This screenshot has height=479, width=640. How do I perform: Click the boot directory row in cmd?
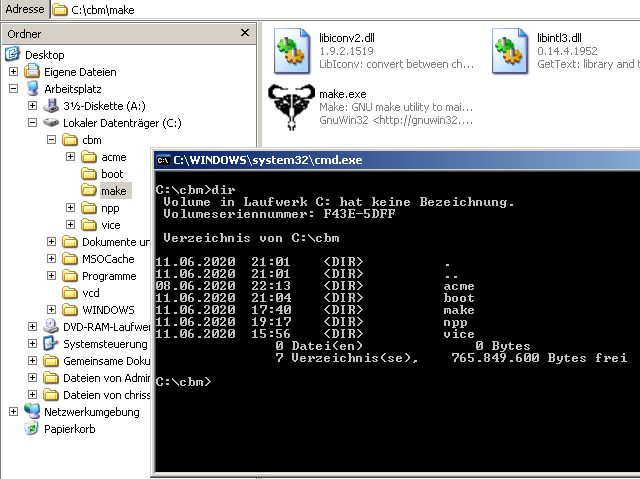click(315, 298)
